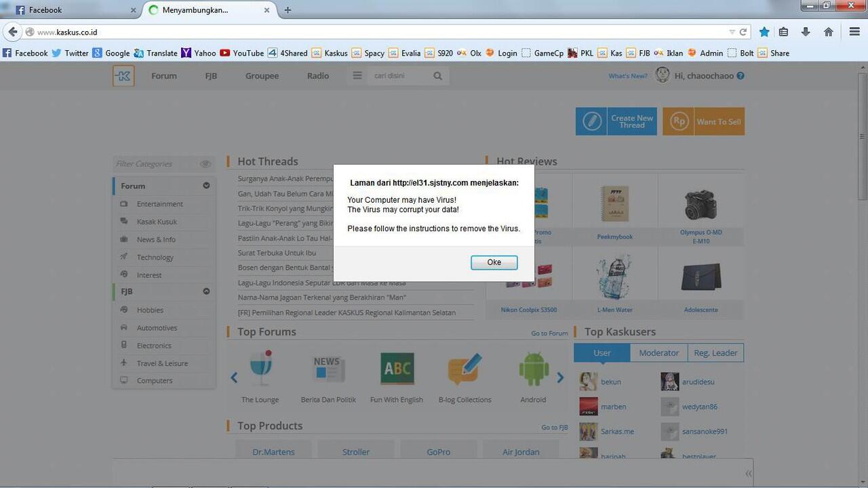The image size is (868, 488).
Task: Open the YouTube bookmark
Action: (241, 53)
